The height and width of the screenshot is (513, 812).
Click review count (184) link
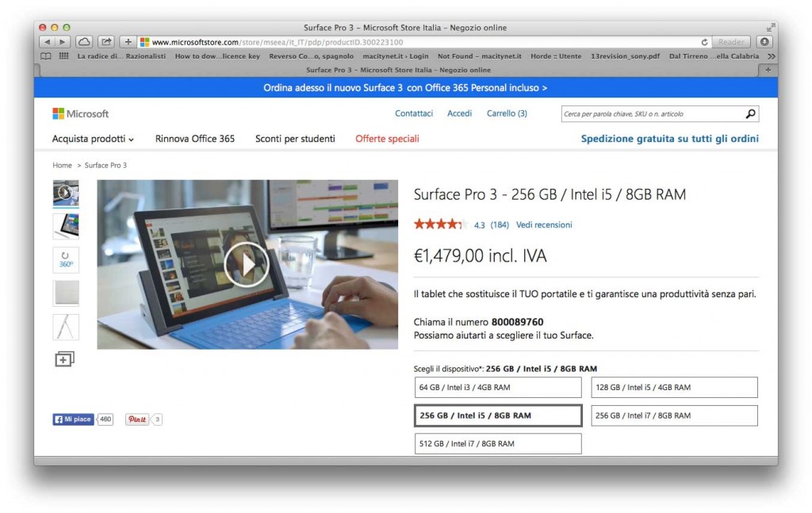500,224
